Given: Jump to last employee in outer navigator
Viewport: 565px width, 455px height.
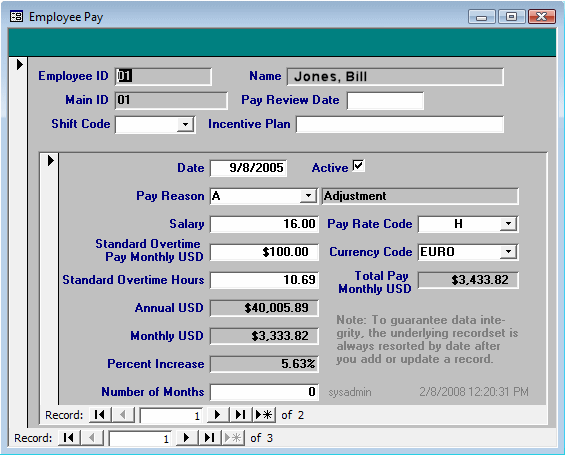Looking at the screenshot, I should pyautogui.click(x=209, y=438).
